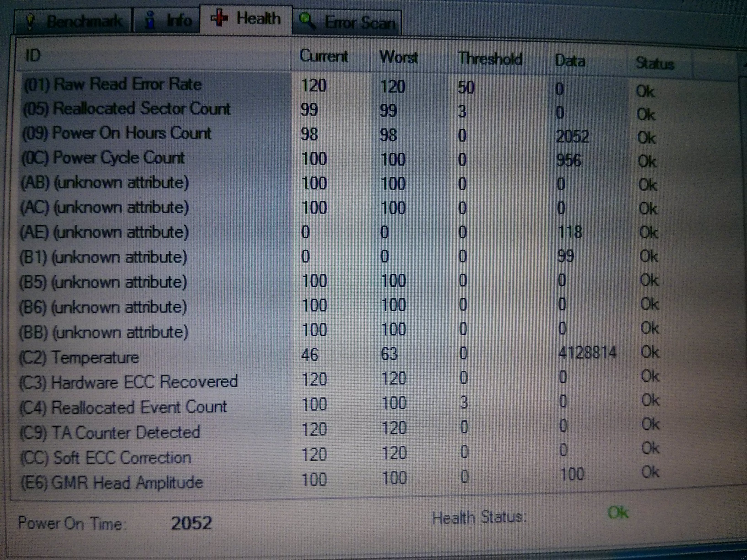Click Raw Read Error Rate threshold 50

click(x=466, y=87)
